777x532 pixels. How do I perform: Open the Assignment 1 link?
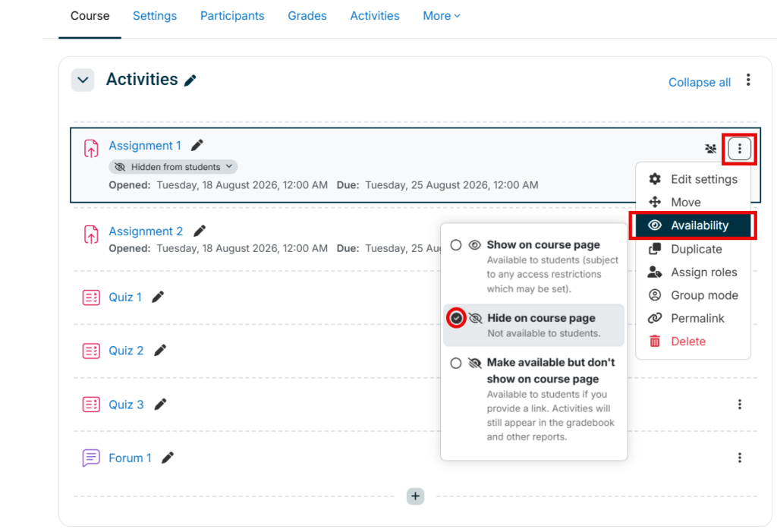coord(145,146)
